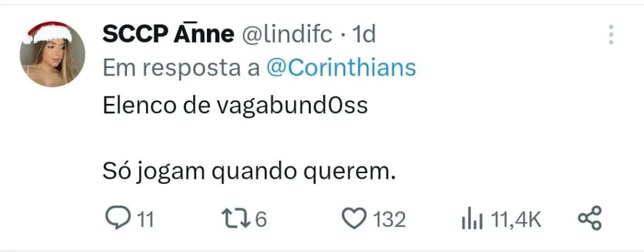Viewport: 644px width, 252px height.
Task: Click the SCCP Anne profile picture
Action: tap(52, 55)
